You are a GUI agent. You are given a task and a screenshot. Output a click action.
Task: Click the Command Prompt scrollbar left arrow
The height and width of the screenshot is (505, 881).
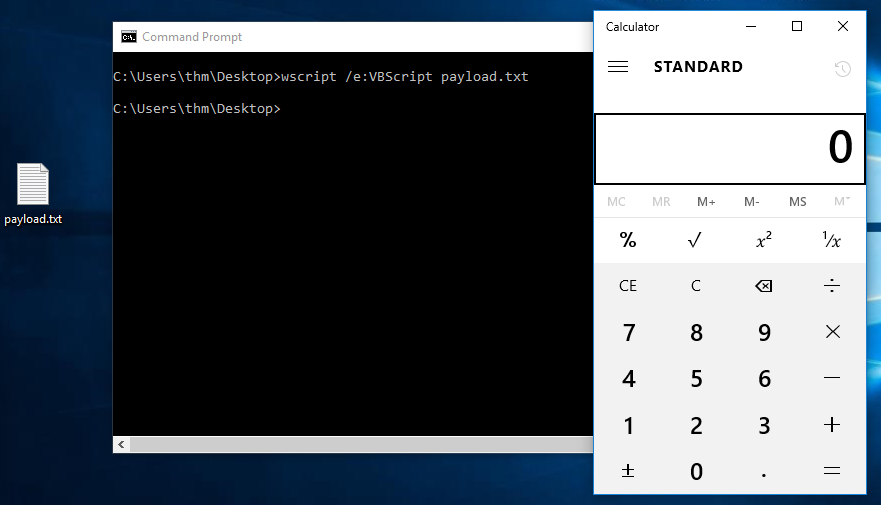click(121, 444)
